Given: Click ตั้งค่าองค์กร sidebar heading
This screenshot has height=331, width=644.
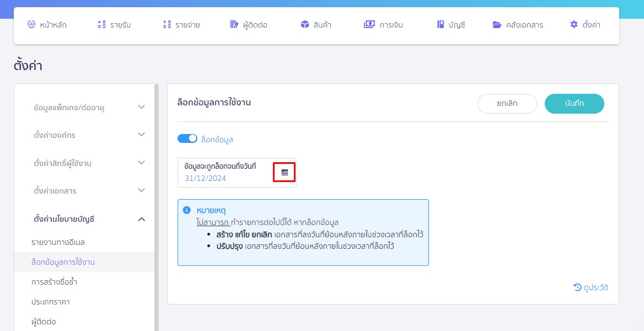Looking at the screenshot, I should click(55, 135).
